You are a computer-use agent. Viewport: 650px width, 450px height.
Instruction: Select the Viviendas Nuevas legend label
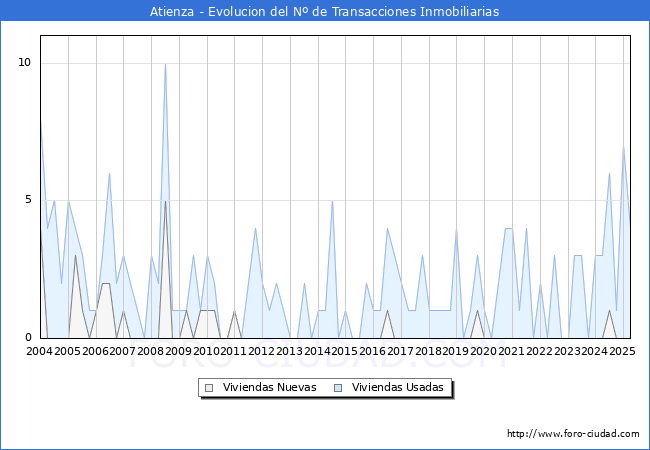tap(269, 387)
